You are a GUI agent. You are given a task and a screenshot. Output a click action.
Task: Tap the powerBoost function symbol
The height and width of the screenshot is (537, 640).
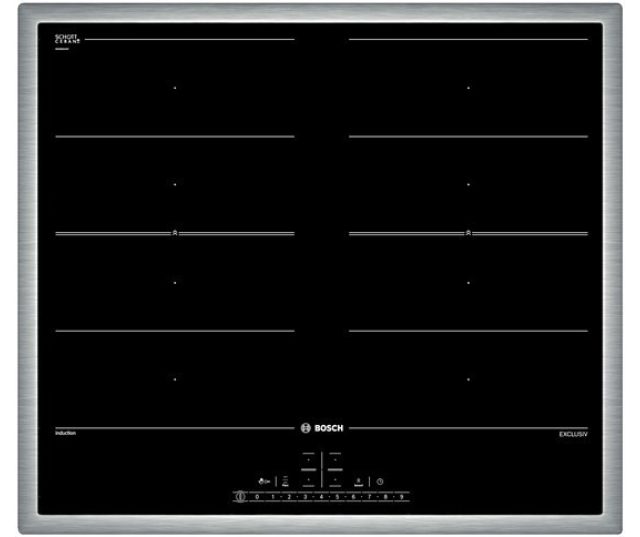tap(358, 482)
